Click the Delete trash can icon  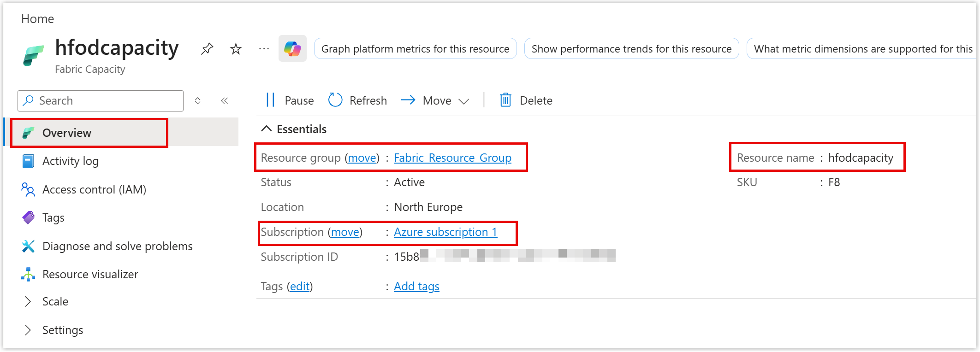(505, 100)
